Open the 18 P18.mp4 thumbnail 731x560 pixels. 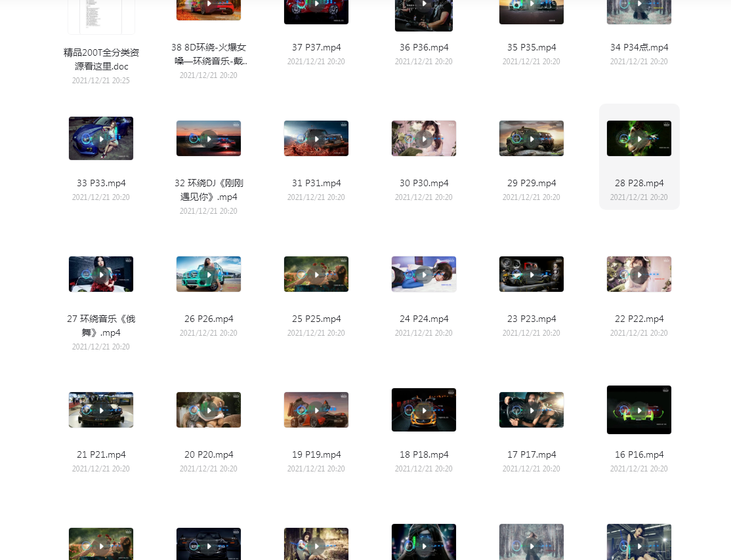tap(424, 410)
